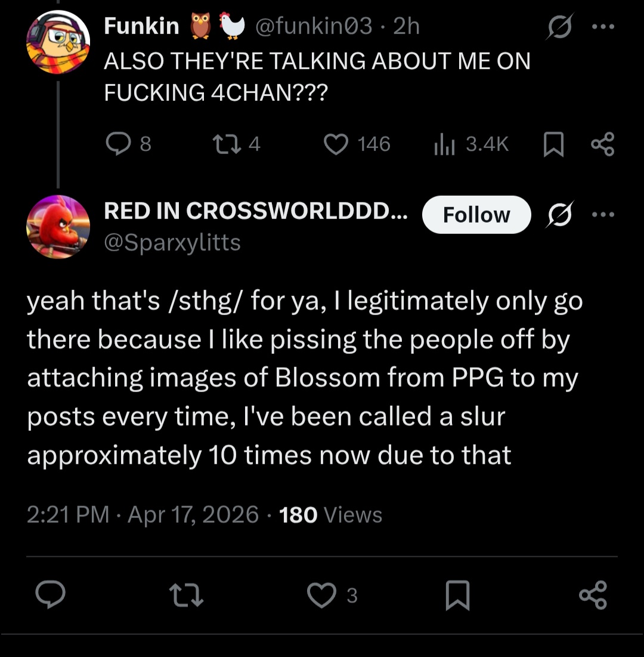Open Grok icon beside Follow button

(x=559, y=215)
